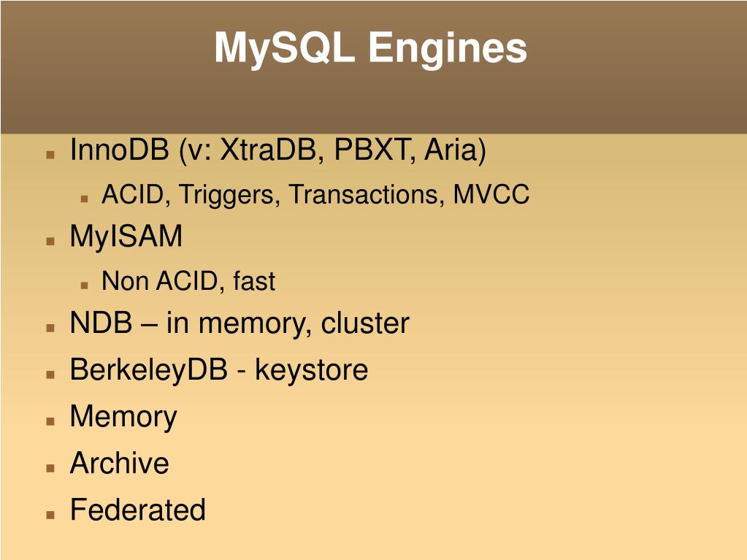
Task: Click the Non ACID, fast sub-bullet
Action: point(188,281)
